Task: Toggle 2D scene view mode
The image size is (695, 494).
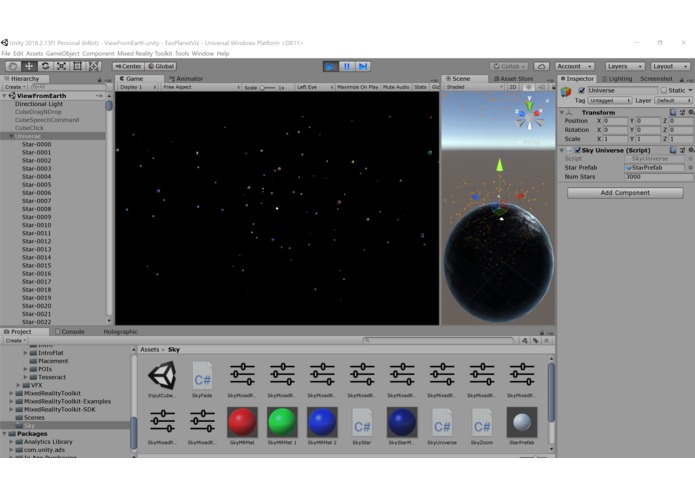Action: tap(513, 87)
